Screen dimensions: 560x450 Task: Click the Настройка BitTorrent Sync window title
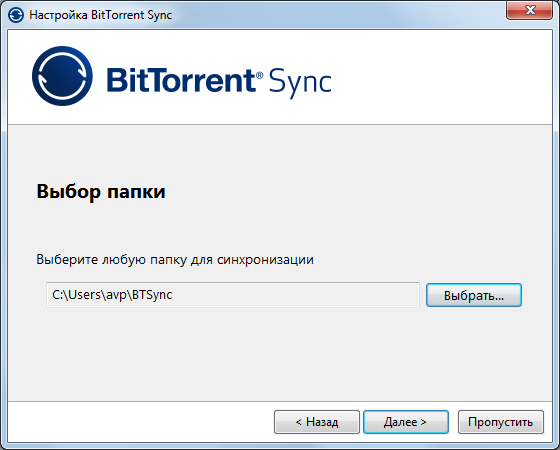point(100,15)
